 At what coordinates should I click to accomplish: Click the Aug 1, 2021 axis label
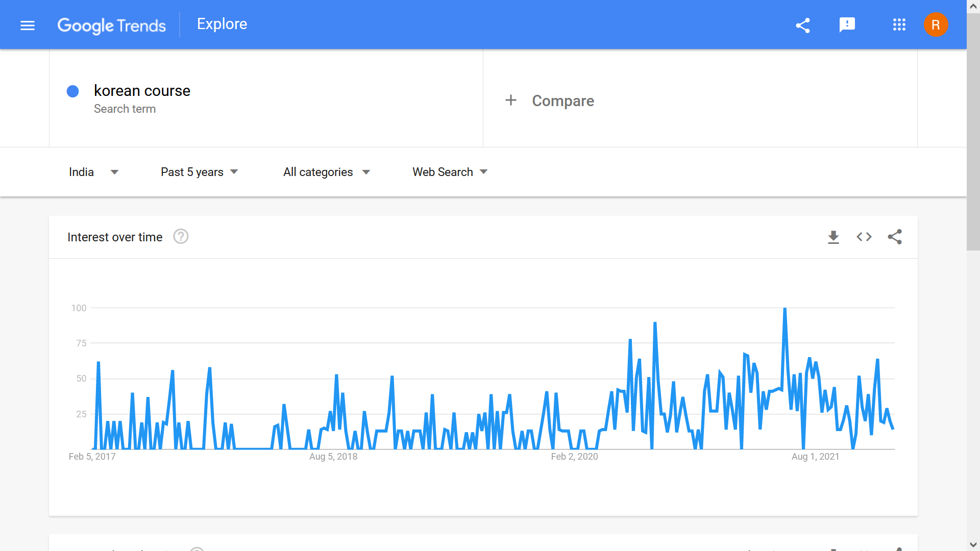click(x=815, y=457)
